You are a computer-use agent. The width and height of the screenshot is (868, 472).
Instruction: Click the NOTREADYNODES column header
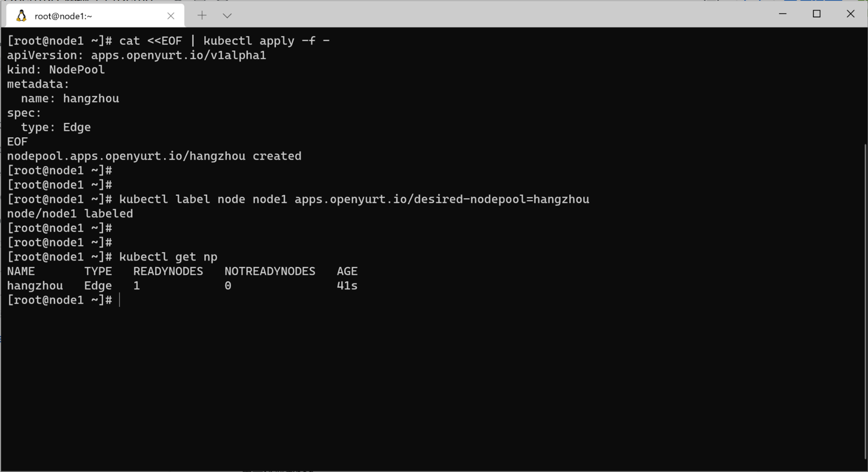point(270,271)
